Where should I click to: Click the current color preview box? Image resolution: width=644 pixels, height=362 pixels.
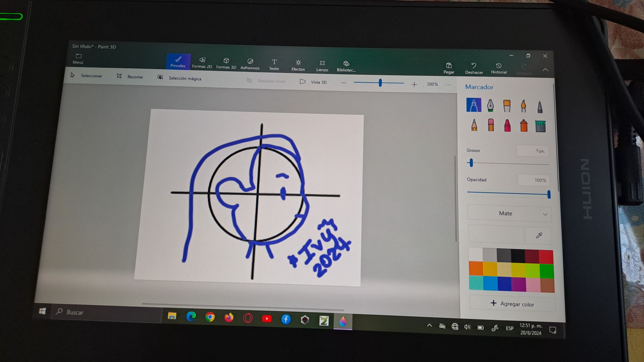pos(496,234)
